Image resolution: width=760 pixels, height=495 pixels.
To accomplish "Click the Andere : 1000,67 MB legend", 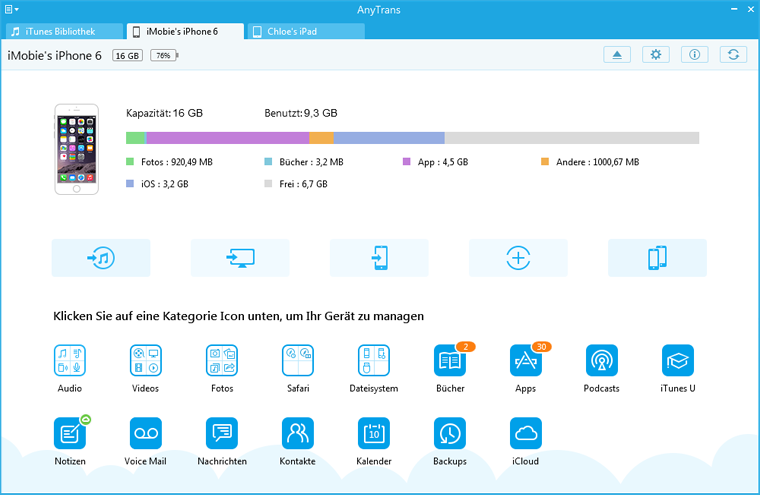I will tap(590, 162).
